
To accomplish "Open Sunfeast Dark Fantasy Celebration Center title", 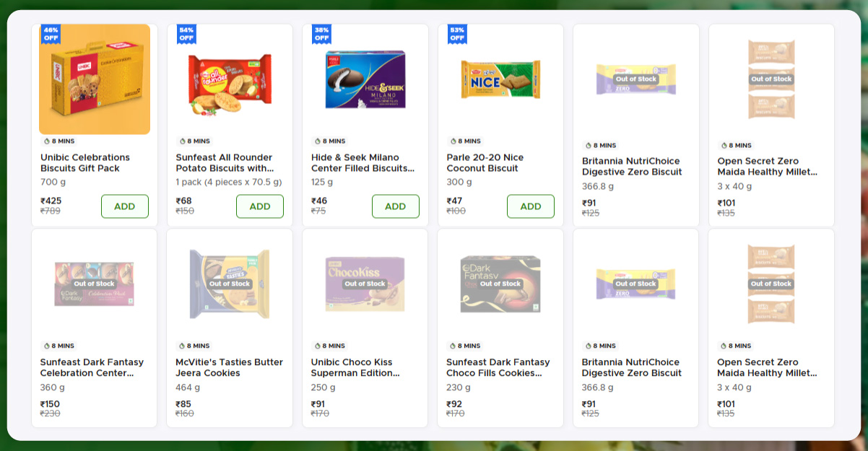I will 92,367.
